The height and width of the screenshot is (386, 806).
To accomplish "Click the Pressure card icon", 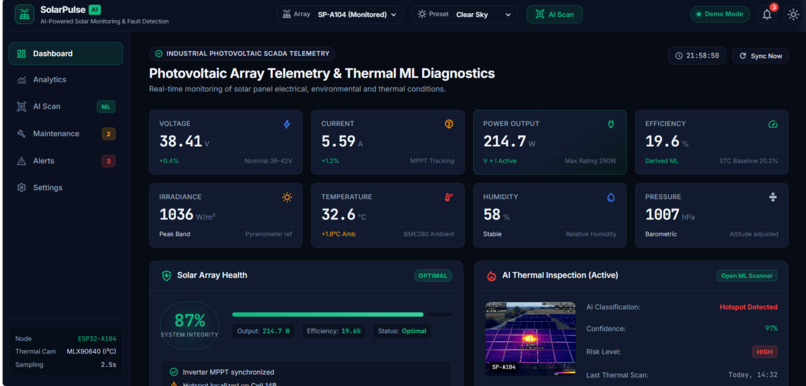I will click(773, 197).
